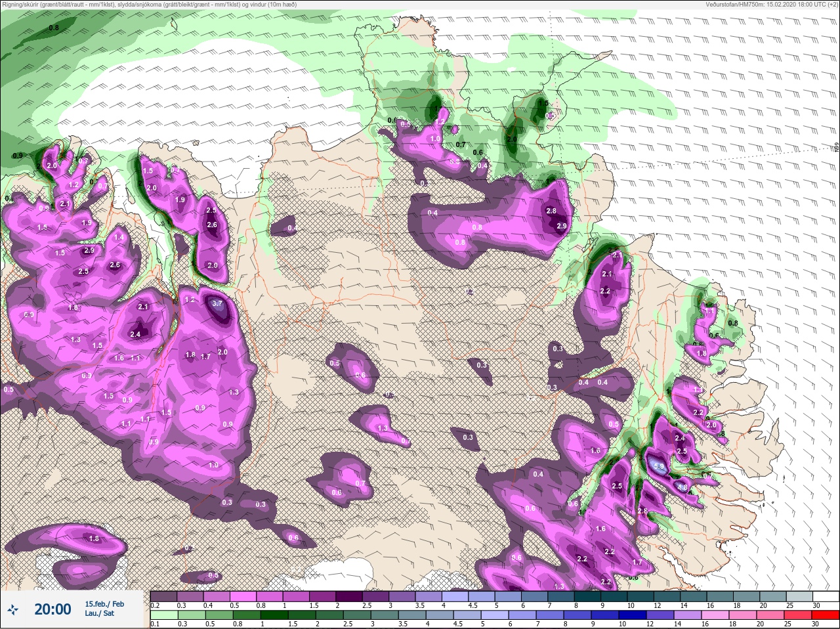Click the 3.7 precipitation value on the map

pos(219,304)
